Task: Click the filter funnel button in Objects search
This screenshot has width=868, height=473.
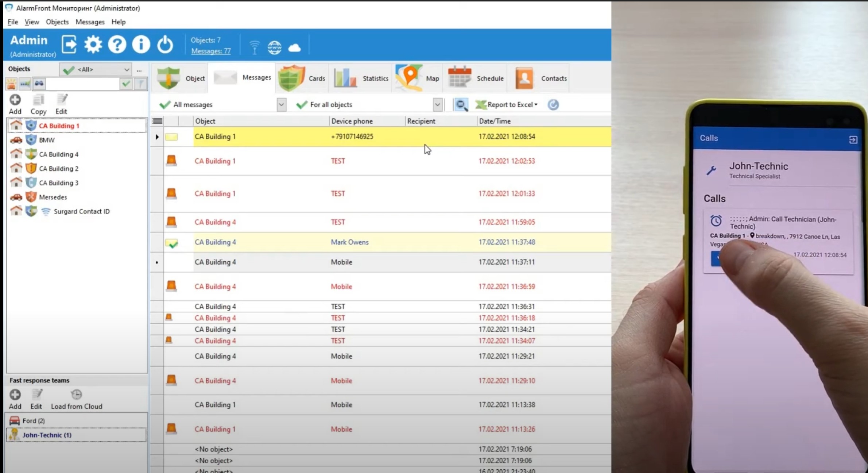Action: (x=140, y=84)
